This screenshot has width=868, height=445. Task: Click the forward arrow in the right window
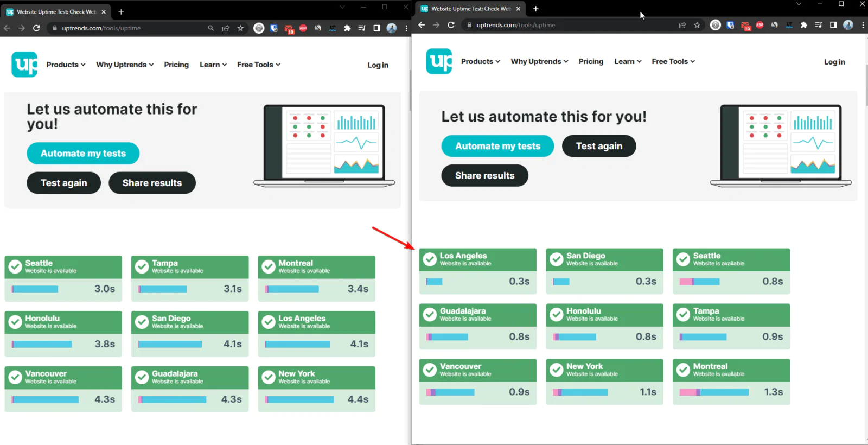[436, 25]
